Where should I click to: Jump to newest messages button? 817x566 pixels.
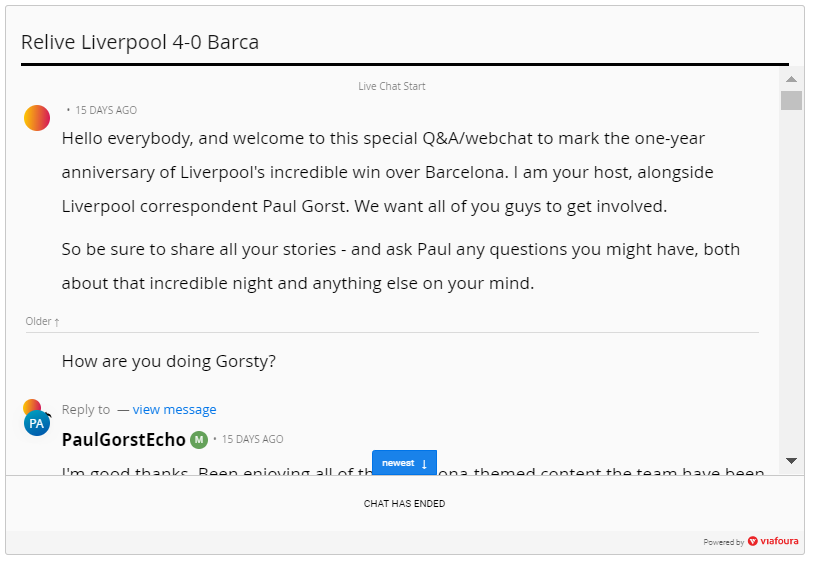coord(404,463)
